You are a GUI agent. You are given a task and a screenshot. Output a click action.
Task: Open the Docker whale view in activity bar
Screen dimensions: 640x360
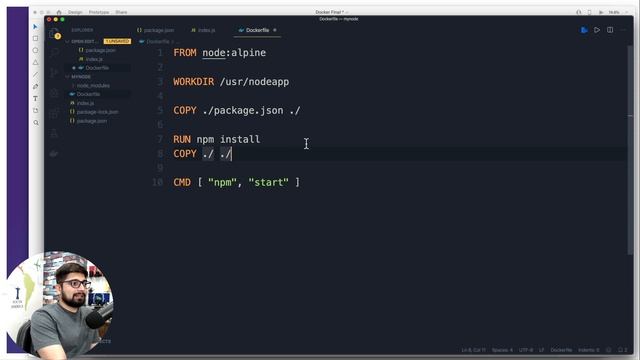tap(54, 153)
